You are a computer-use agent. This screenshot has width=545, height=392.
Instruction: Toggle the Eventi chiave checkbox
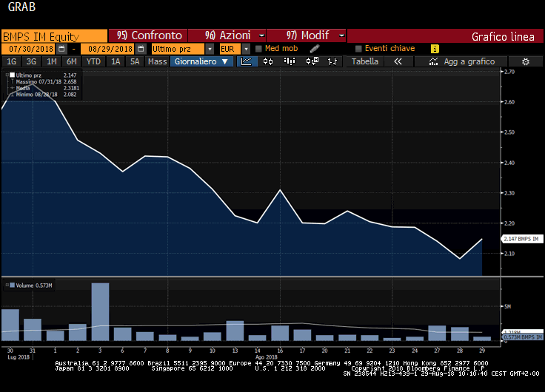tap(358, 49)
